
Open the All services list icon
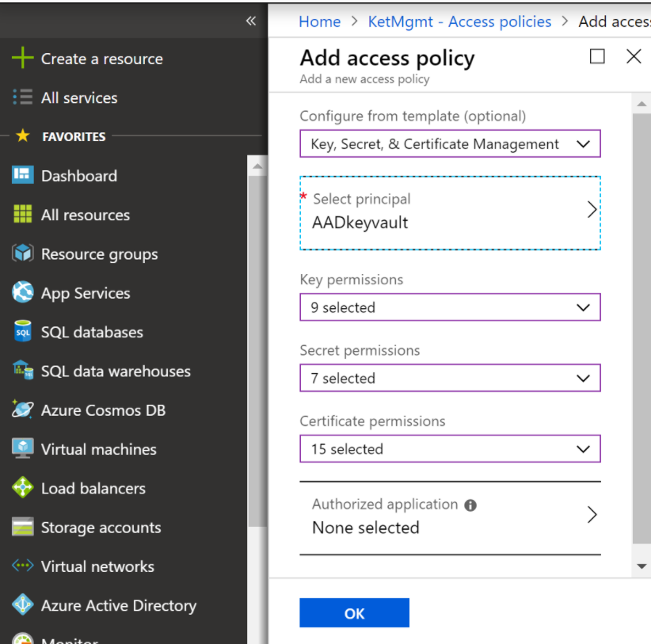pyautogui.click(x=22, y=97)
